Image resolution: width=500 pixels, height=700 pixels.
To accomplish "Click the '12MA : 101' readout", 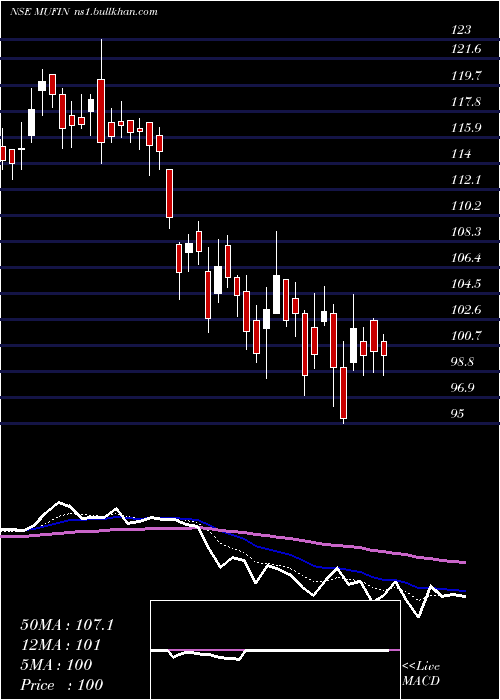I will (x=60, y=645).
